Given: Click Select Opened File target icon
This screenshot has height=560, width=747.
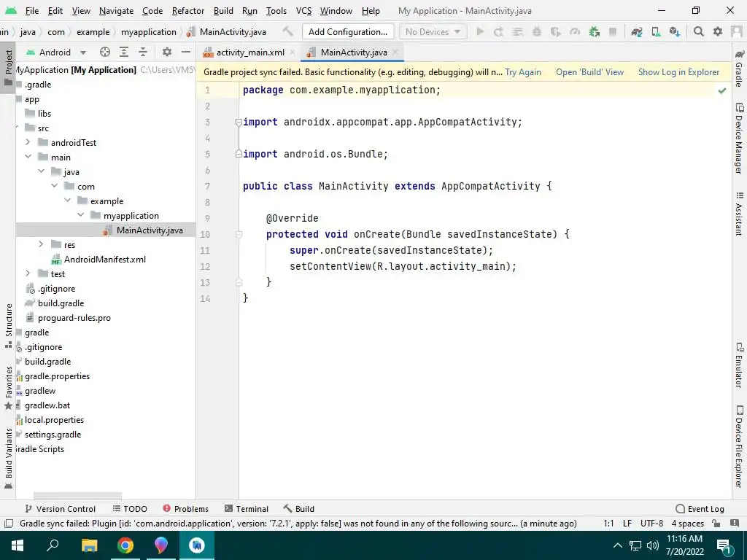Looking at the screenshot, I should [105, 52].
